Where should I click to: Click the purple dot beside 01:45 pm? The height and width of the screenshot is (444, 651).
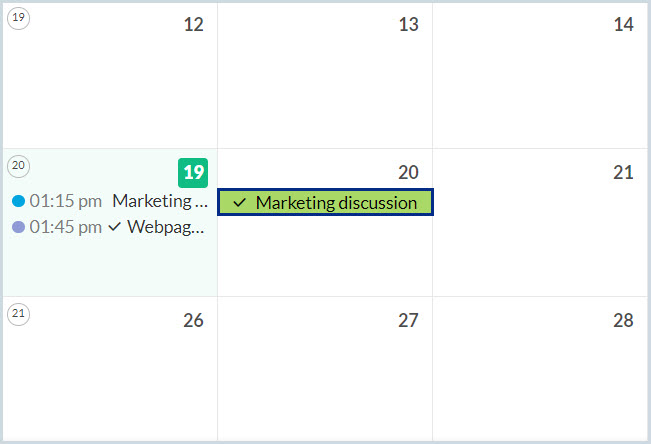pyautogui.click(x=18, y=227)
